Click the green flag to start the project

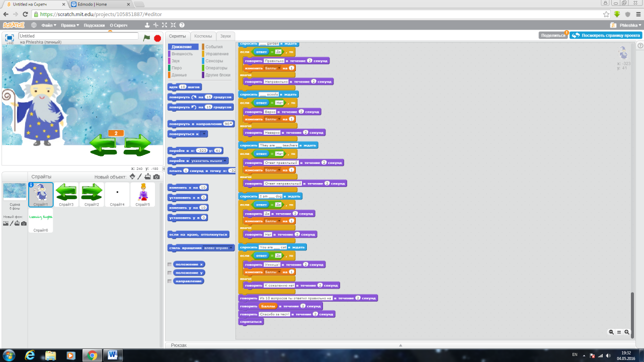pos(146,38)
